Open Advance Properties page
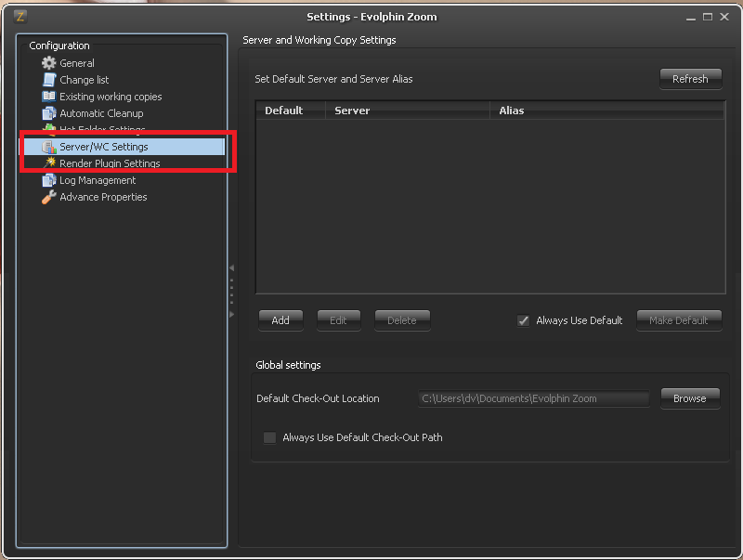 click(103, 197)
